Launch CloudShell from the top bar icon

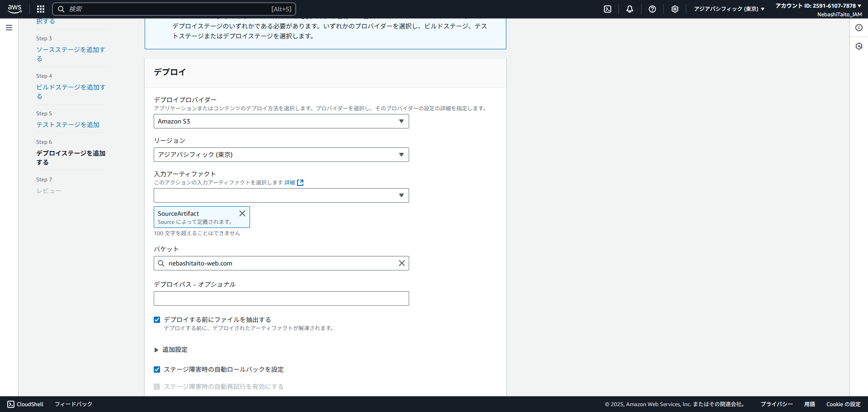(608, 9)
